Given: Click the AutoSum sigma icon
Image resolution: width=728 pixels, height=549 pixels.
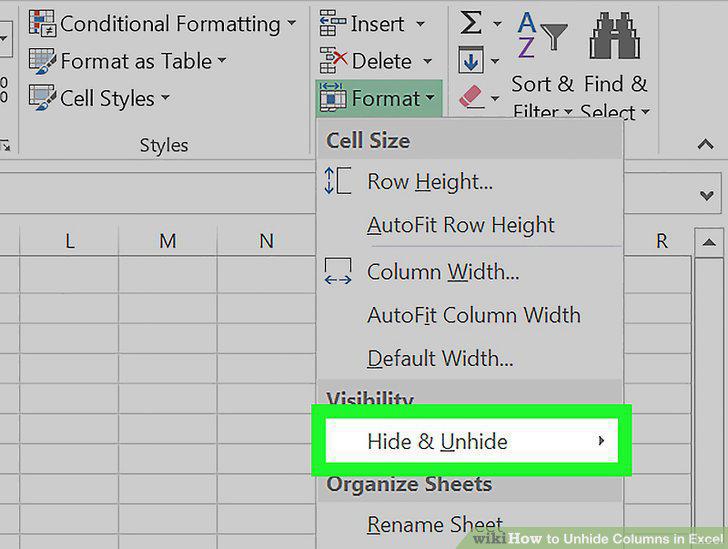Looking at the screenshot, I should [x=470, y=23].
